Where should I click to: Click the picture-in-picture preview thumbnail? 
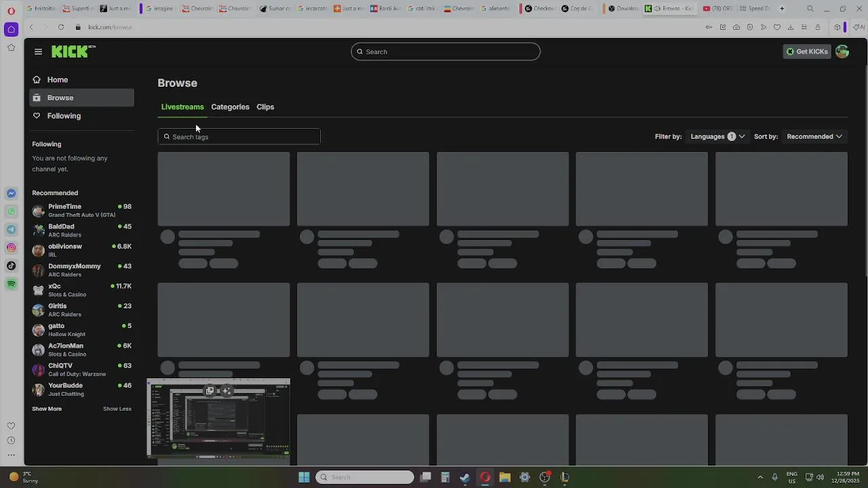tap(218, 419)
